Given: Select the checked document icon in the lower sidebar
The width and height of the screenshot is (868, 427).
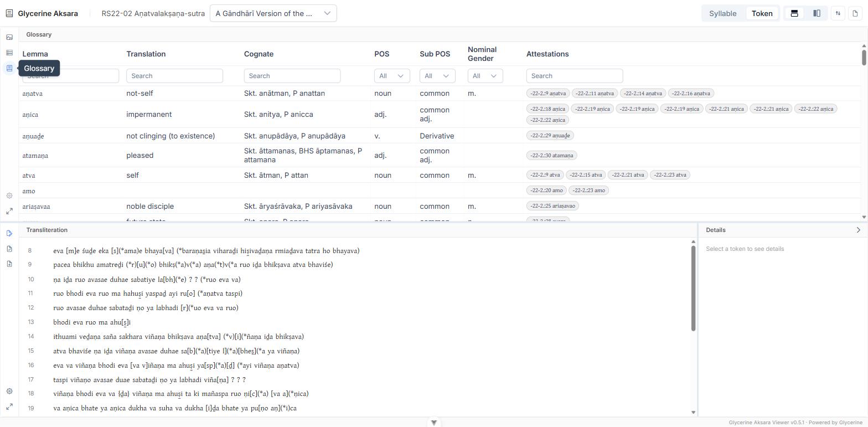Looking at the screenshot, I should [9, 249].
